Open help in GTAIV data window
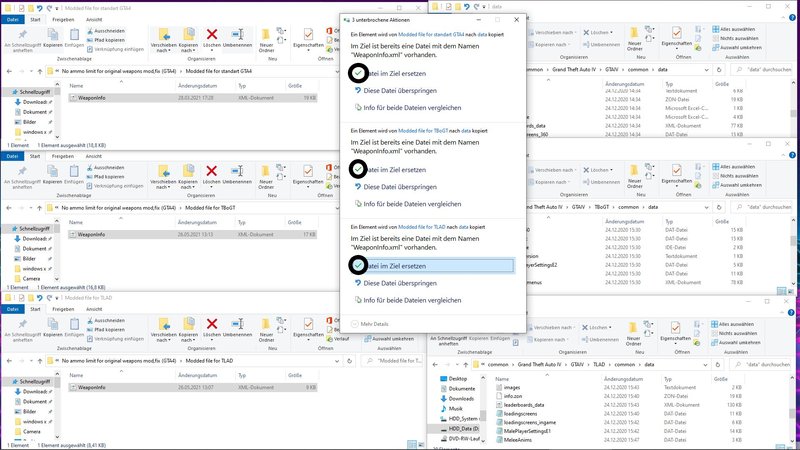Image resolution: width=800 pixels, height=450 pixels. (x=792, y=17)
